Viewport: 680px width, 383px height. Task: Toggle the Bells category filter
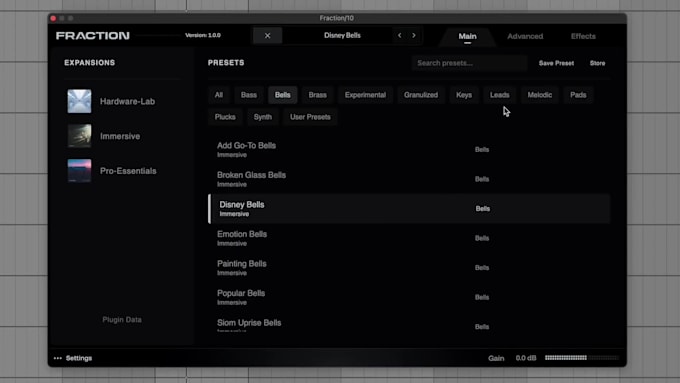283,95
